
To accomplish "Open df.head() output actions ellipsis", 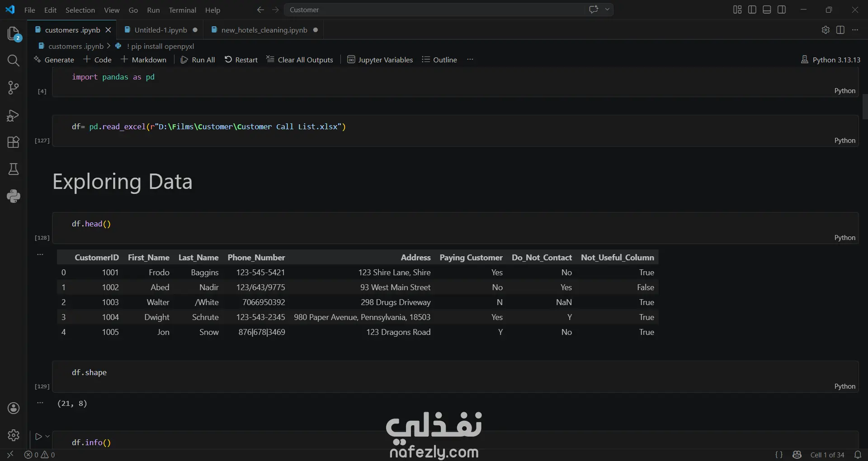I will (40, 254).
